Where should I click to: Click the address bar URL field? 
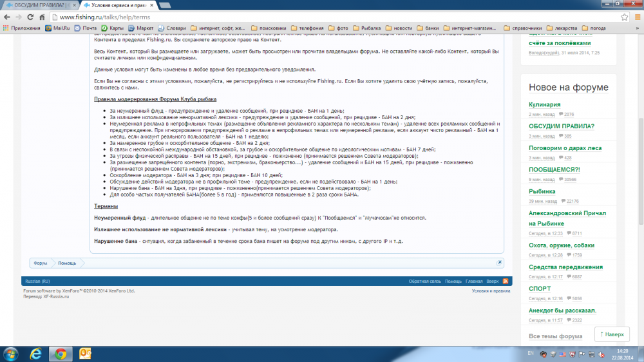click(322, 17)
